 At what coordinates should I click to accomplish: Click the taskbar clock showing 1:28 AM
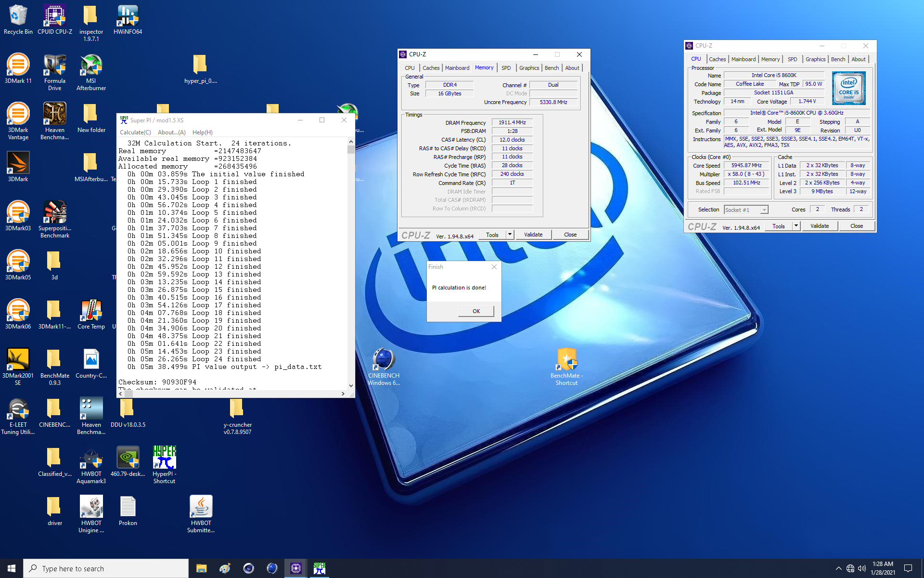[x=883, y=568]
